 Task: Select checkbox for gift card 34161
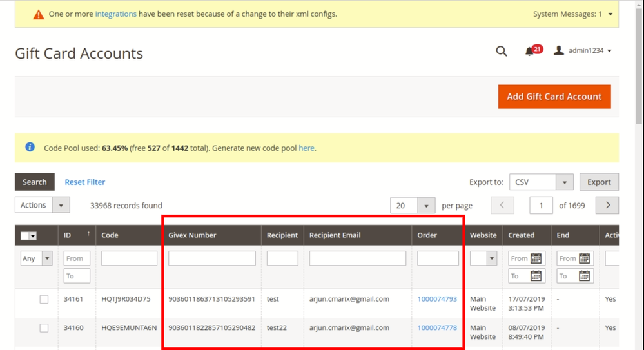point(44,299)
